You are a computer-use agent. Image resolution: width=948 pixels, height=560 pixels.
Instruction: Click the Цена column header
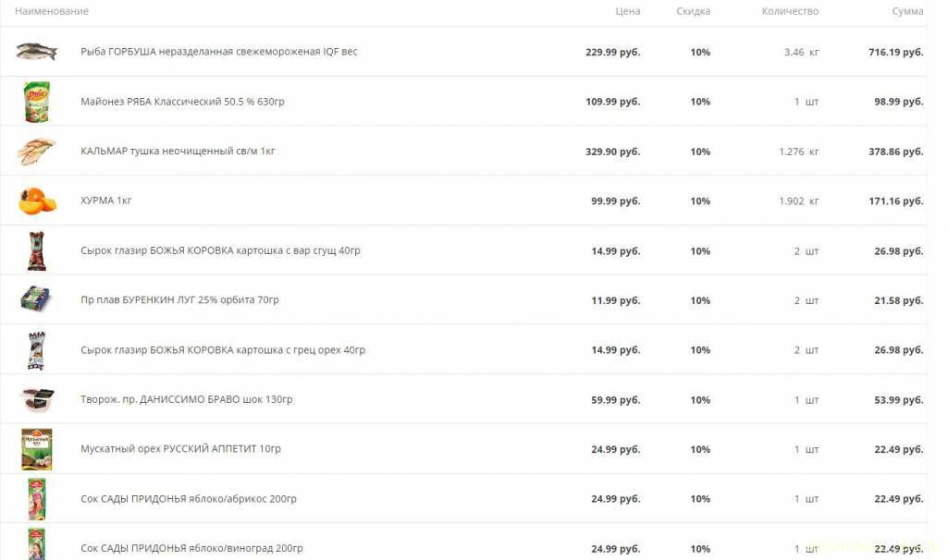[627, 11]
